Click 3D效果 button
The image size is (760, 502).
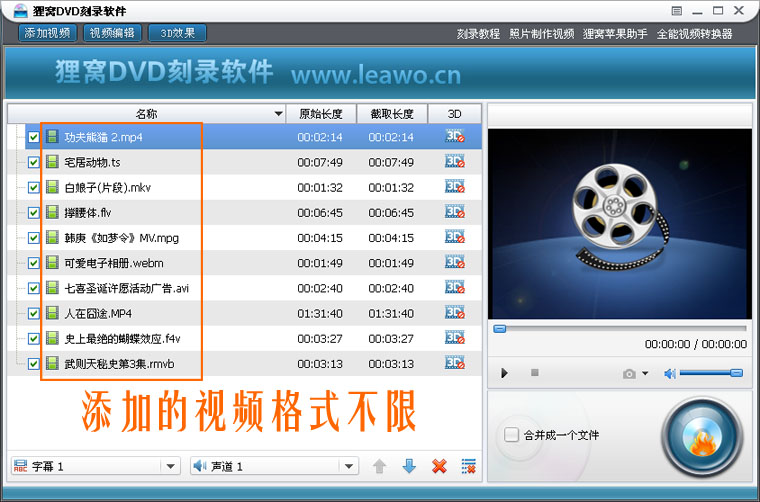click(x=177, y=33)
